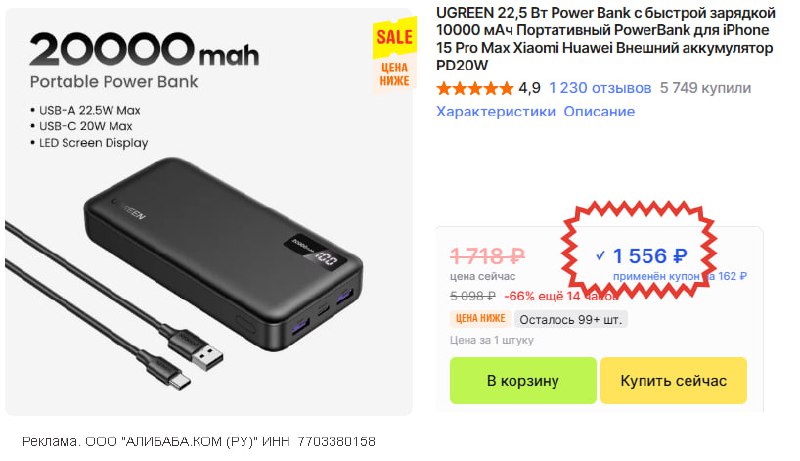Open the Характеристики section
The width and height of the screenshot is (800, 461).
496,111
